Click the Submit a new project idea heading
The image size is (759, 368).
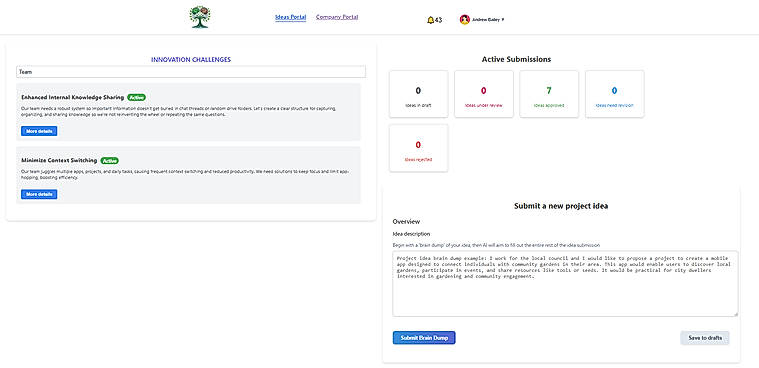[561, 206]
